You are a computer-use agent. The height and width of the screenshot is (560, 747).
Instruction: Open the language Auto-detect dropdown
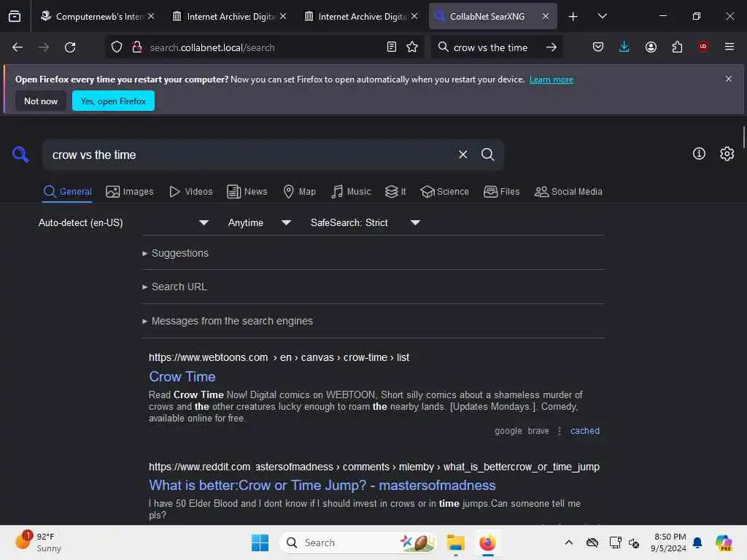click(x=123, y=222)
